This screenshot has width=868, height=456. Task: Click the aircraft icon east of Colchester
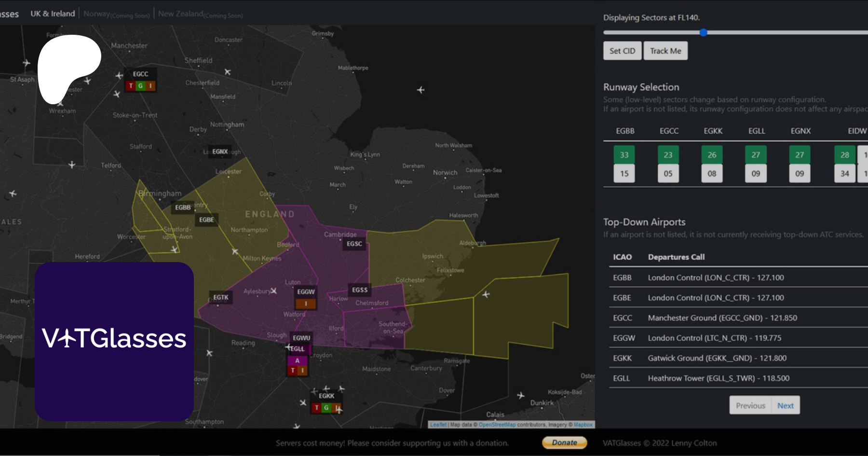pos(486,294)
